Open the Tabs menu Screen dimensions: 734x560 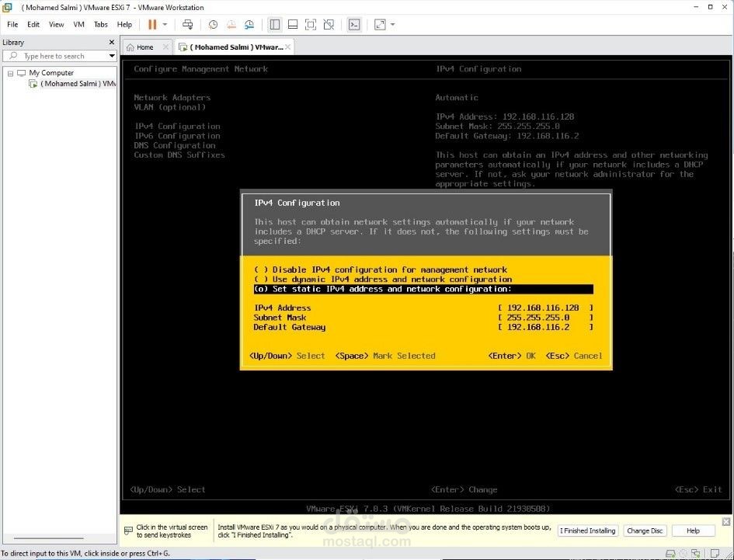pyautogui.click(x=101, y=24)
